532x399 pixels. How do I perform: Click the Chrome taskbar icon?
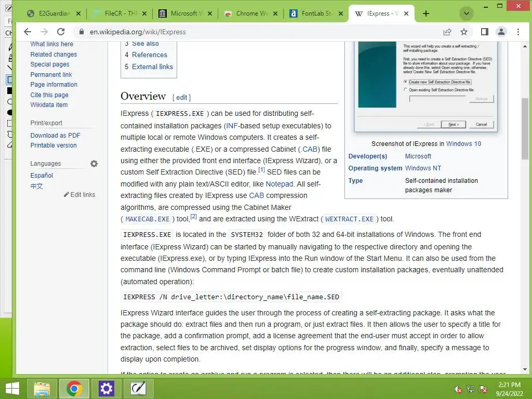[74, 389]
